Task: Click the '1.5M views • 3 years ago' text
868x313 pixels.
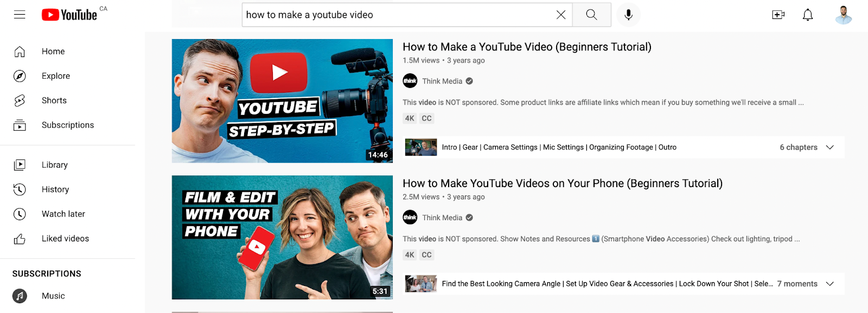Action: point(444,61)
